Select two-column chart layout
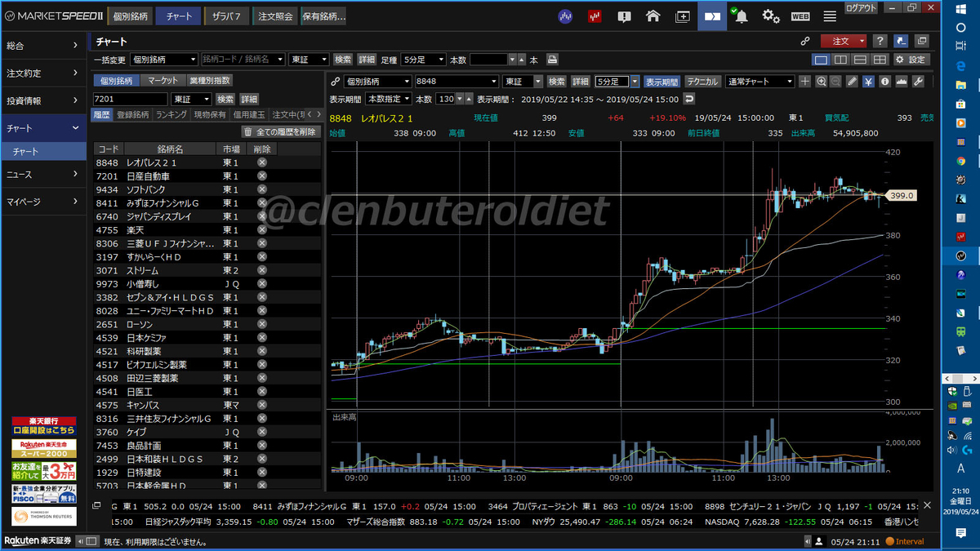980x551 pixels. tap(840, 60)
